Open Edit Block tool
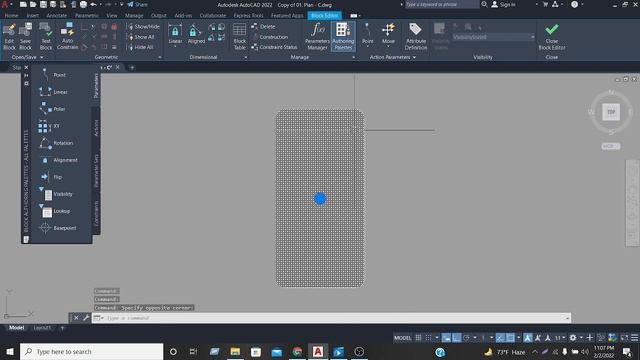The width and height of the screenshot is (640, 360). tap(9, 36)
